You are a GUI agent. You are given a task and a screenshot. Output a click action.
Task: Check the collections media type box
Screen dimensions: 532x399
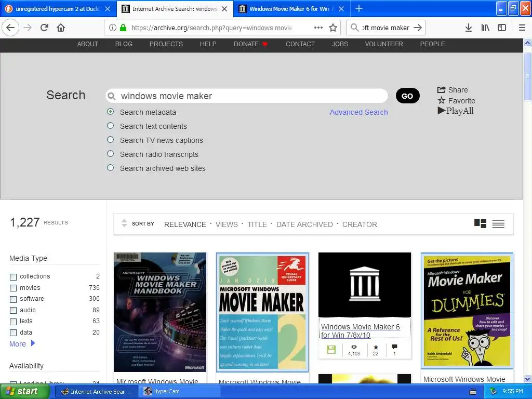click(13, 277)
